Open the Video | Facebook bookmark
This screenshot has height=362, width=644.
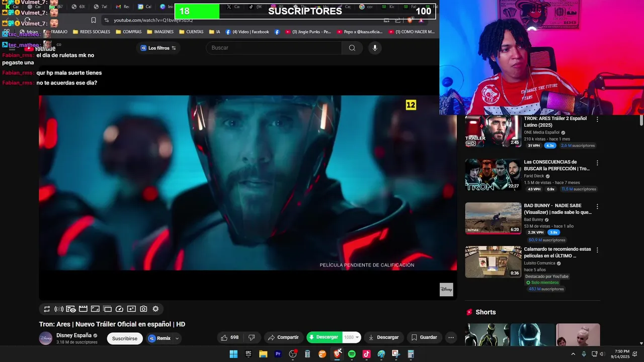[247, 32]
